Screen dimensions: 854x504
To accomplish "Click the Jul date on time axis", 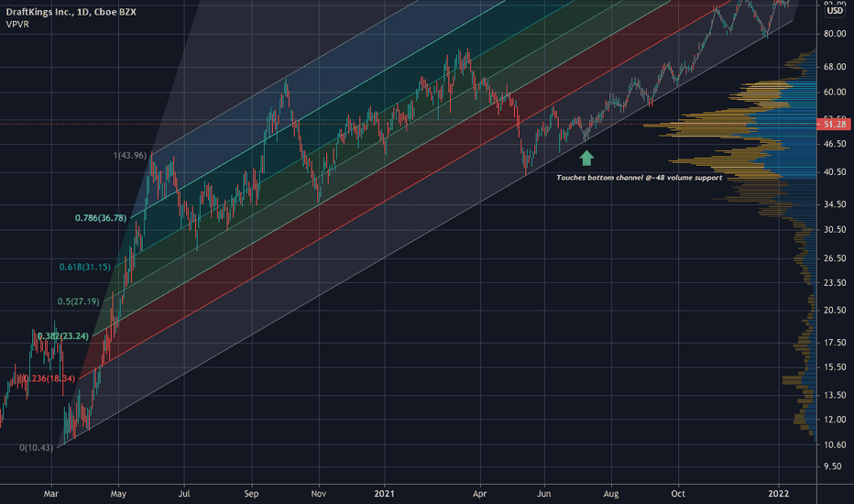I will (184, 494).
